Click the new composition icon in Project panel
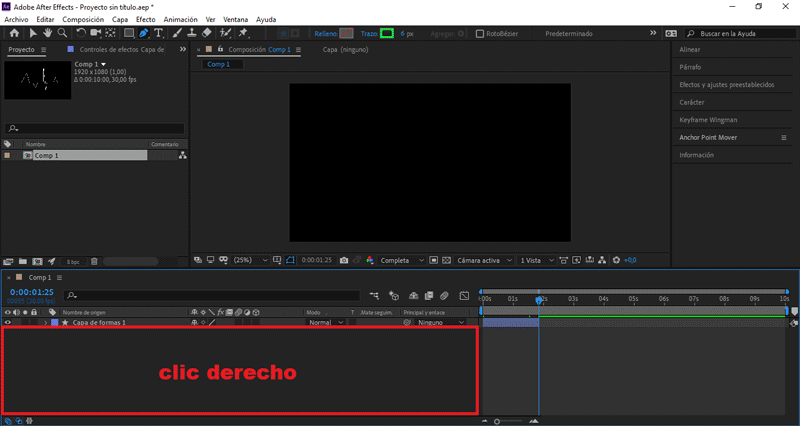This screenshot has height=426, width=800. [37, 261]
